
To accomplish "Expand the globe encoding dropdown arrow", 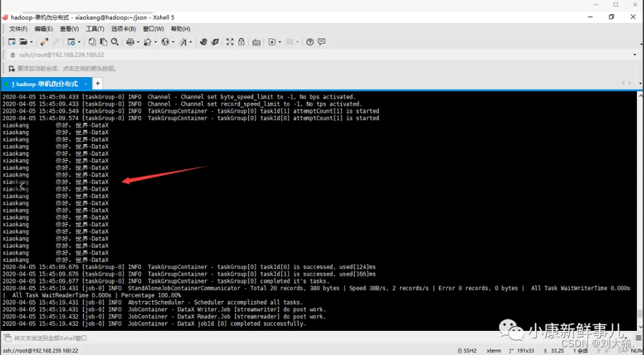I will pyautogui.click(x=173, y=42).
